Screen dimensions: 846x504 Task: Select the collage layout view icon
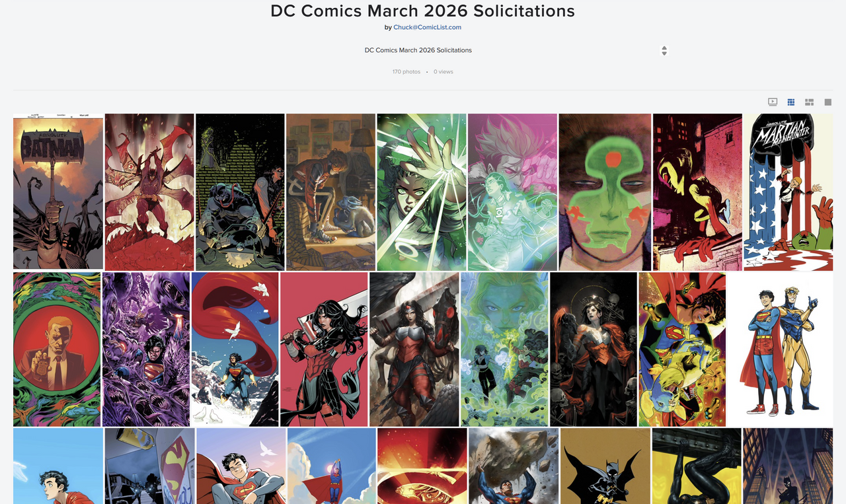click(x=809, y=102)
